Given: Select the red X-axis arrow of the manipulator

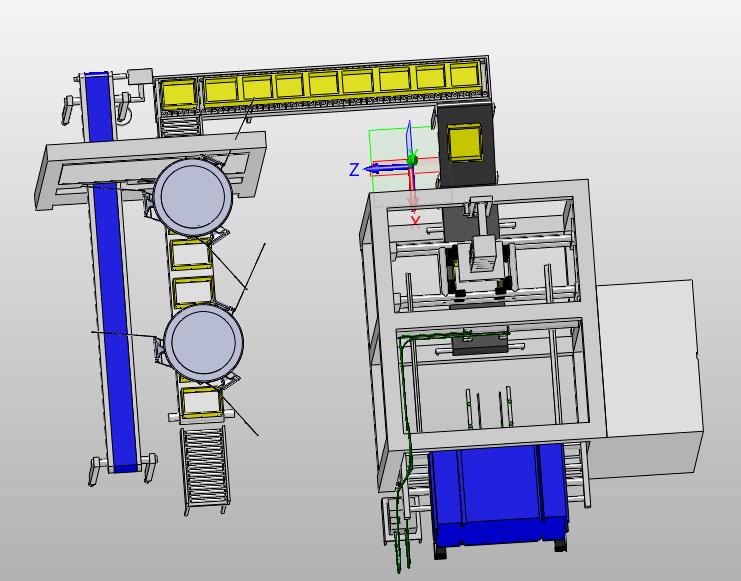Looking at the screenshot, I should click(413, 189).
